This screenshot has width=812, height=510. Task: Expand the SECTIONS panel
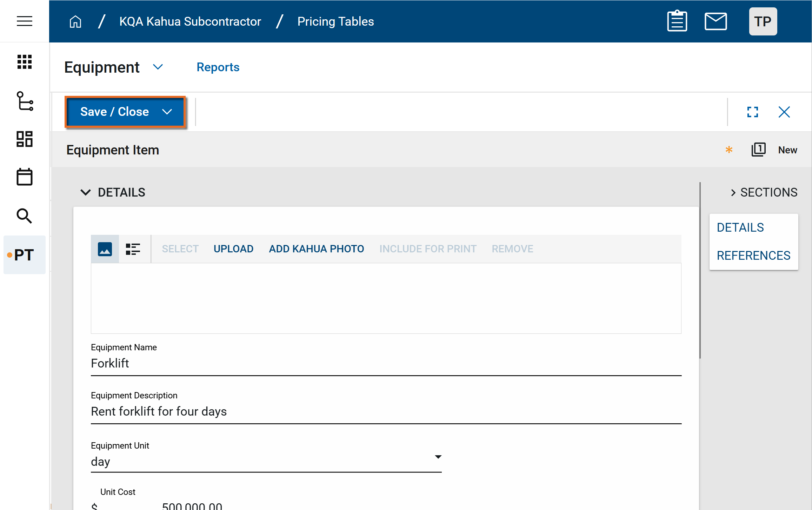[x=733, y=192]
